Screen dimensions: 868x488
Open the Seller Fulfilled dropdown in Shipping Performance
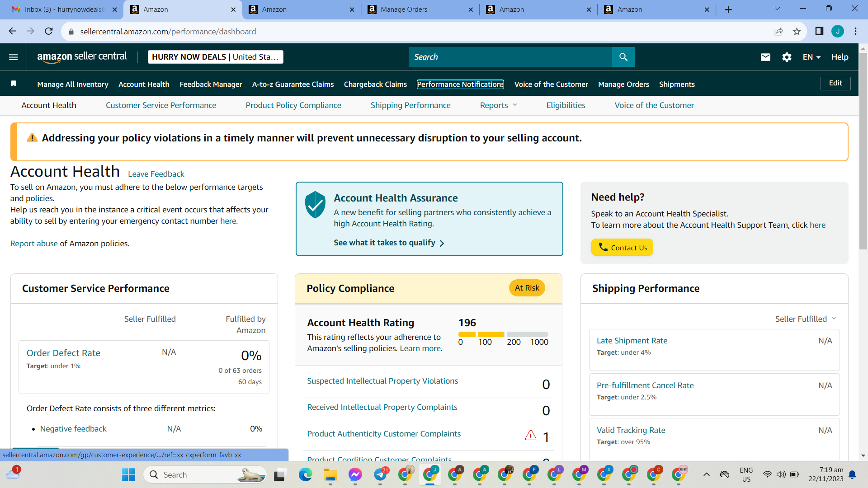point(806,319)
